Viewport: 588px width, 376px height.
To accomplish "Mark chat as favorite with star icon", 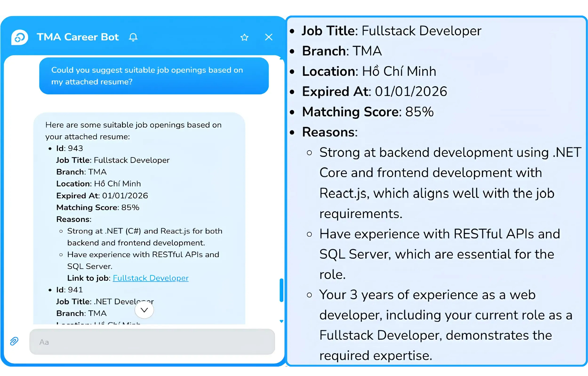I will pos(244,37).
